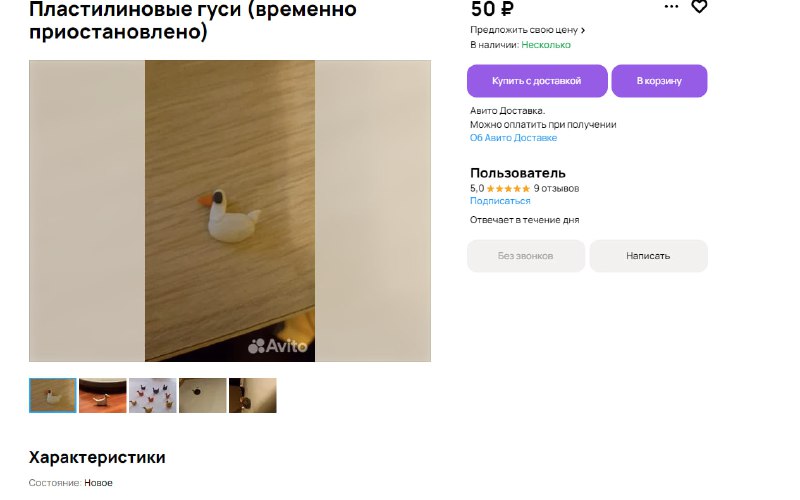Click the 'Написать' message button
The height and width of the screenshot is (500, 800).
point(648,256)
